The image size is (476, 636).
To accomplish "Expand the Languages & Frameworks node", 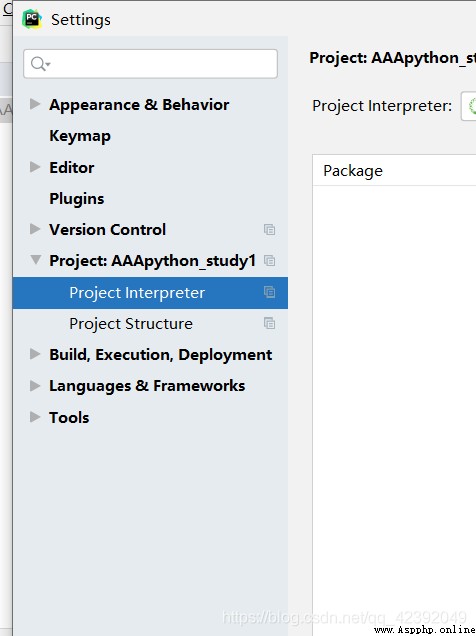I will [x=35, y=385].
